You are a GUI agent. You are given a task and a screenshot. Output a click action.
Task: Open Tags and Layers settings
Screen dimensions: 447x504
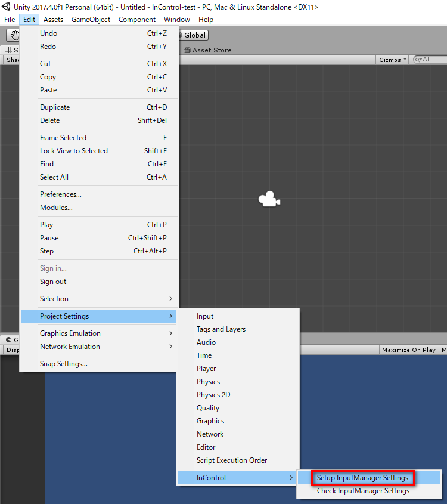(x=238, y=329)
